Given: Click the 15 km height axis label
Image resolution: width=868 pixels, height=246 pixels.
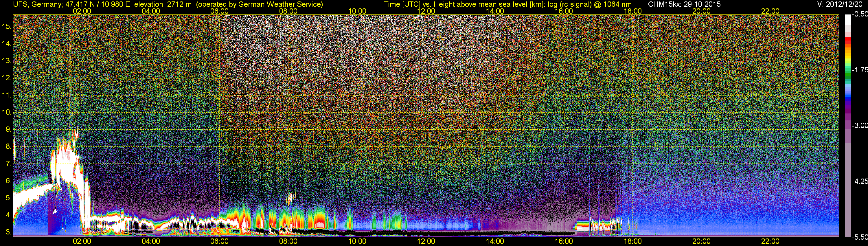Looking at the screenshot, I should coord(7,27).
